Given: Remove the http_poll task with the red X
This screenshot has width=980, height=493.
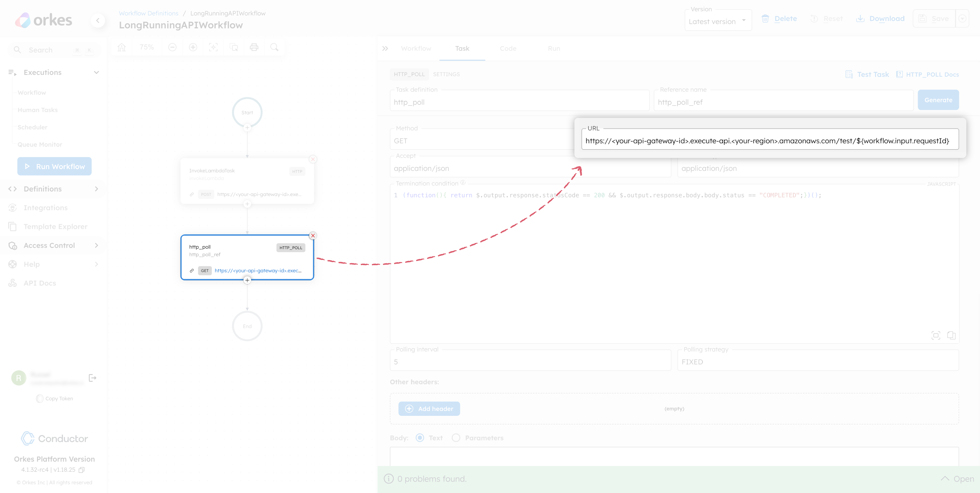Looking at the screenshot, I should pos(313,235).
